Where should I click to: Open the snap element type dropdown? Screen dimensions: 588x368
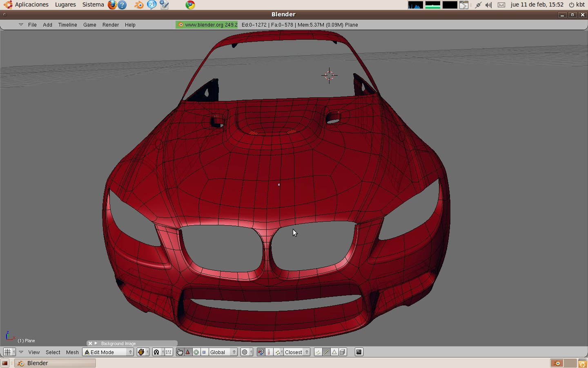tap(278, 352)
